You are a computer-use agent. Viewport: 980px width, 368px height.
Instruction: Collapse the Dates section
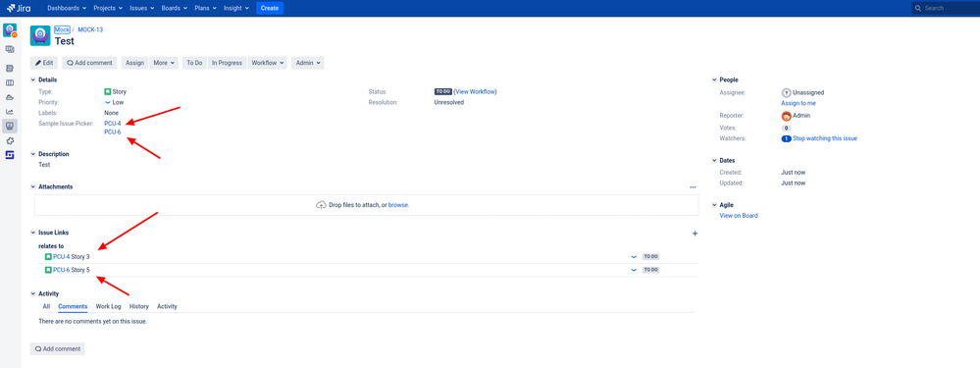(x=714, y=161)
